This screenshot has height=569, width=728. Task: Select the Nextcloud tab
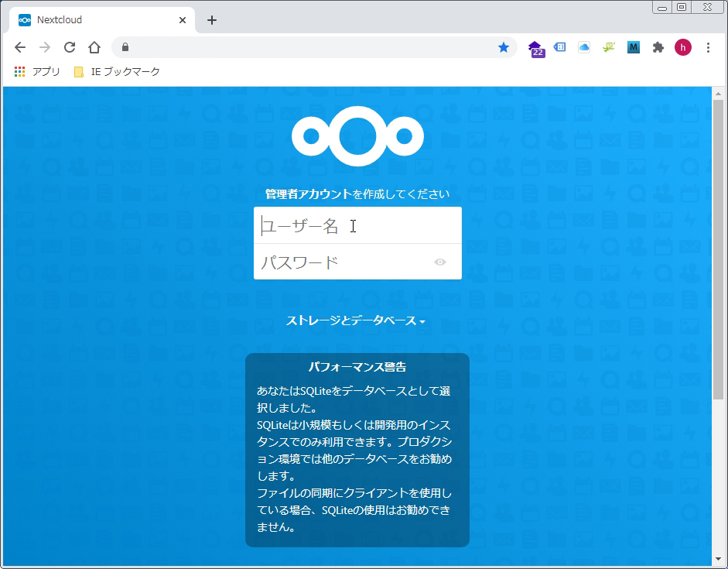point(102,20)
